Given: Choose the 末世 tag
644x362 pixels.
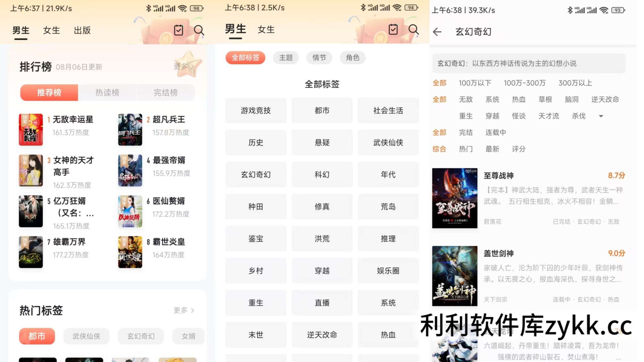Looking at the screenshot, I should (x=256, y=335).
